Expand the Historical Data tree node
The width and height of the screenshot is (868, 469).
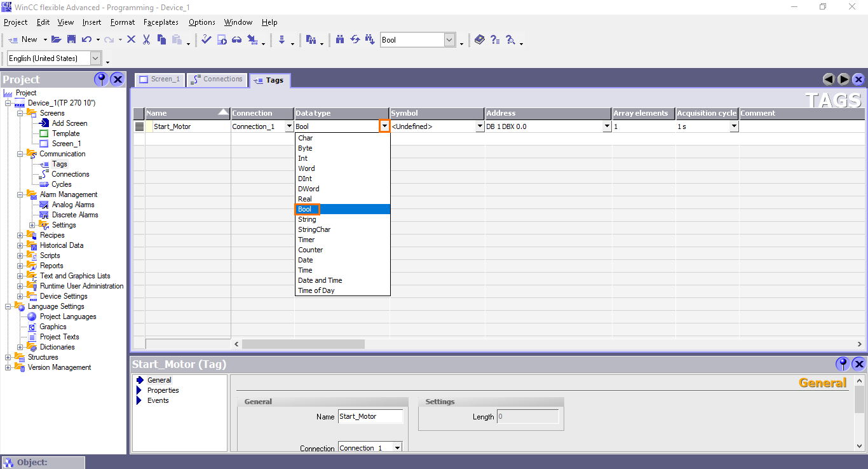click(x=20, y=245)
